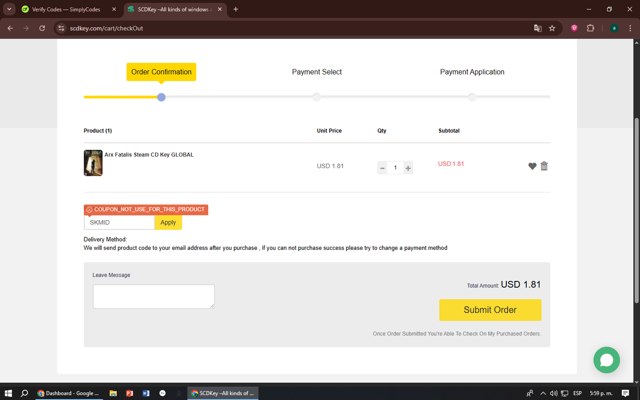Click the quantity value field

[395, 168]
